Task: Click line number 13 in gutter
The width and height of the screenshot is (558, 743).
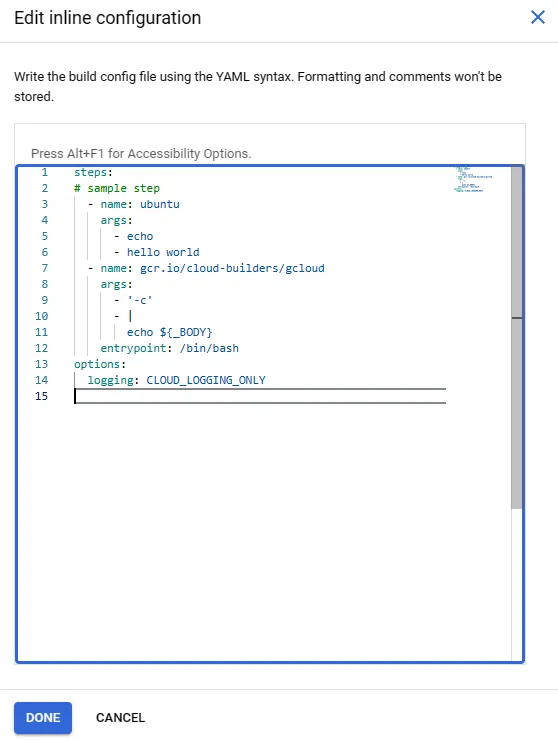Action: (42, 364)
